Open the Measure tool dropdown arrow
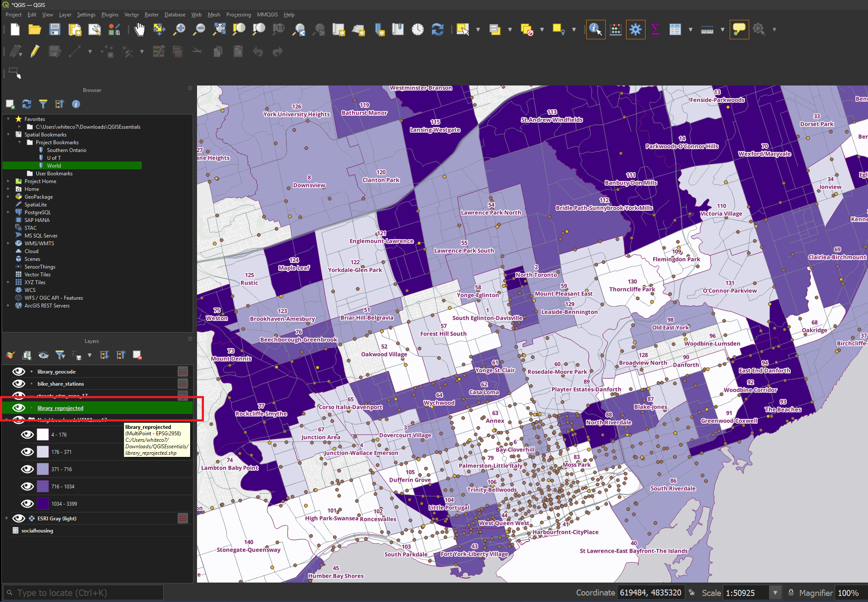The image size is (868, 602). point(722,29)
